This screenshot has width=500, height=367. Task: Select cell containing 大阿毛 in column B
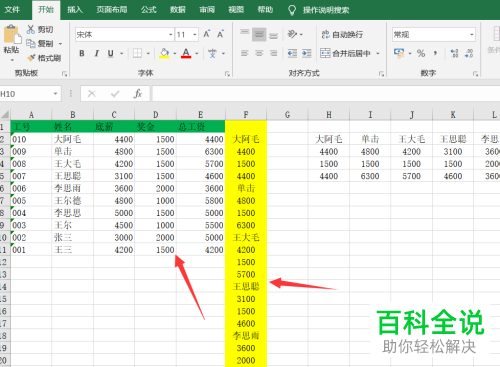(x=73, y=139)
